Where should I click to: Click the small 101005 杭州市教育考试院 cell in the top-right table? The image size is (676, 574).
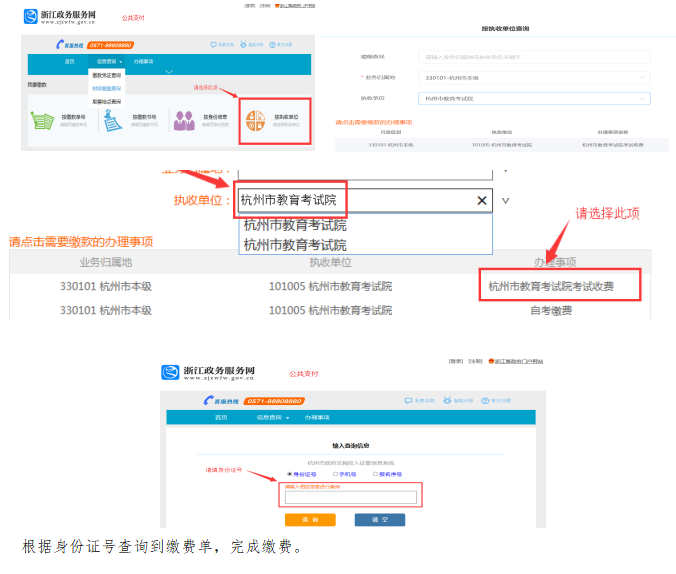pyautogui.click(x=502, y=145)
